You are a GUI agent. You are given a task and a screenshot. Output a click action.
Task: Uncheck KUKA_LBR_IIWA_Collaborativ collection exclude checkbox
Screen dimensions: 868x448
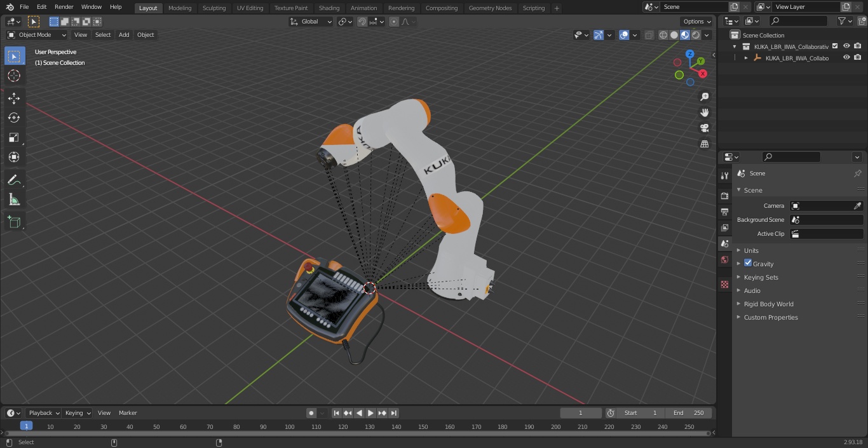(x=835, y=46)
